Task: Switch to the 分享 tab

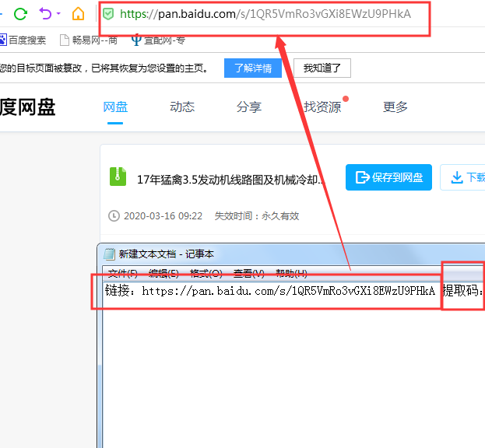Action: point(249,107)
